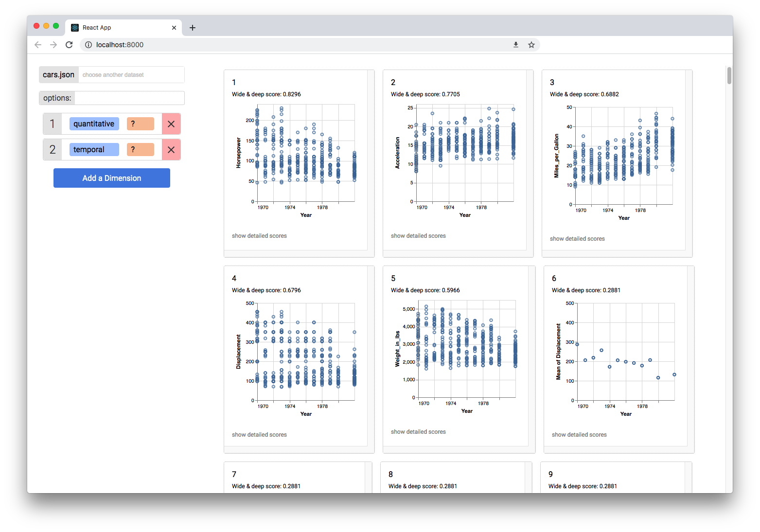This screenshot has height=532, width=760.
Task: Click the choose another dataset field
Action: coord(131,75)
